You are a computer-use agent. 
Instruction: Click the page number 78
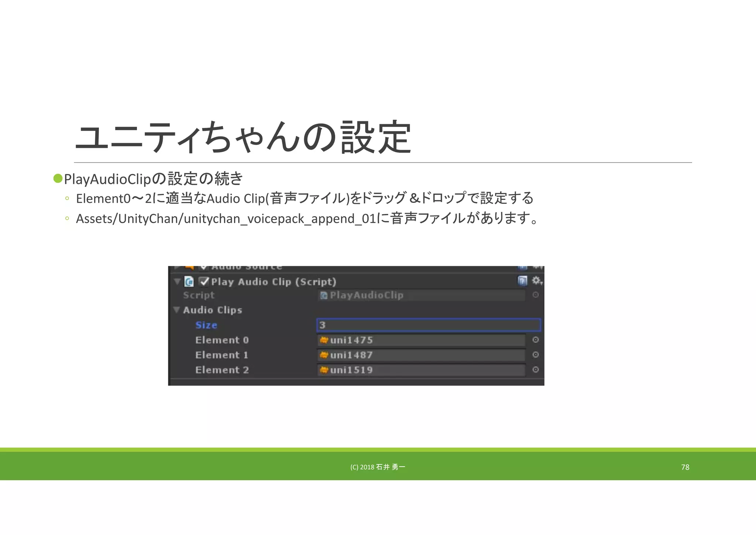click(x=685, y=467)
